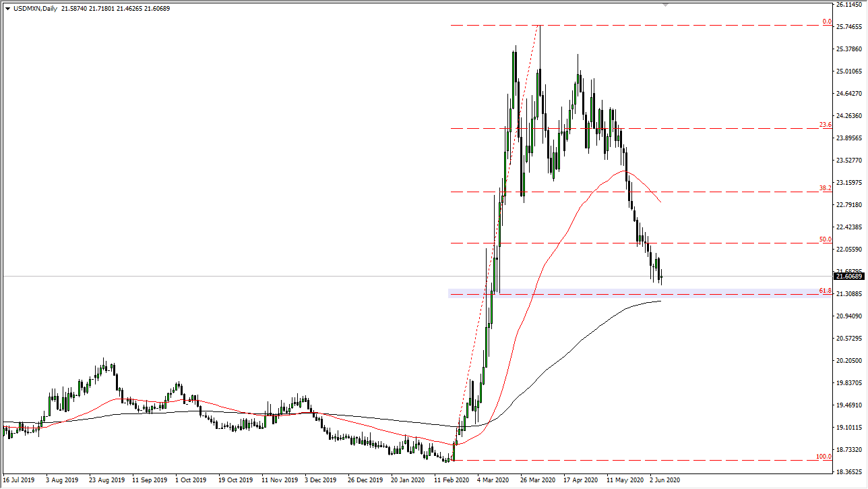868x489 pixels.
Task: Click the 18.36525 price axis label
Action: [848, 472]
